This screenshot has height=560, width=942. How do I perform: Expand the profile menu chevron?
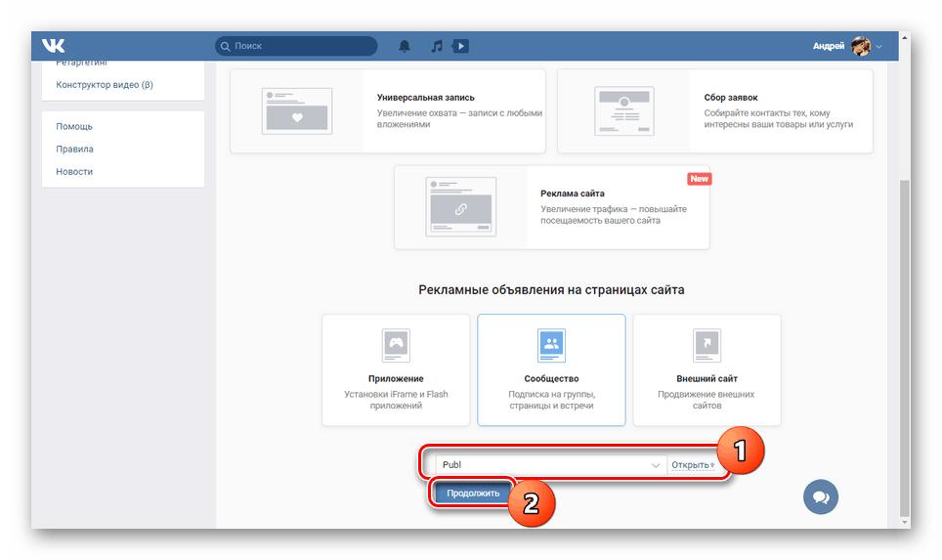[x=878, y=46]
